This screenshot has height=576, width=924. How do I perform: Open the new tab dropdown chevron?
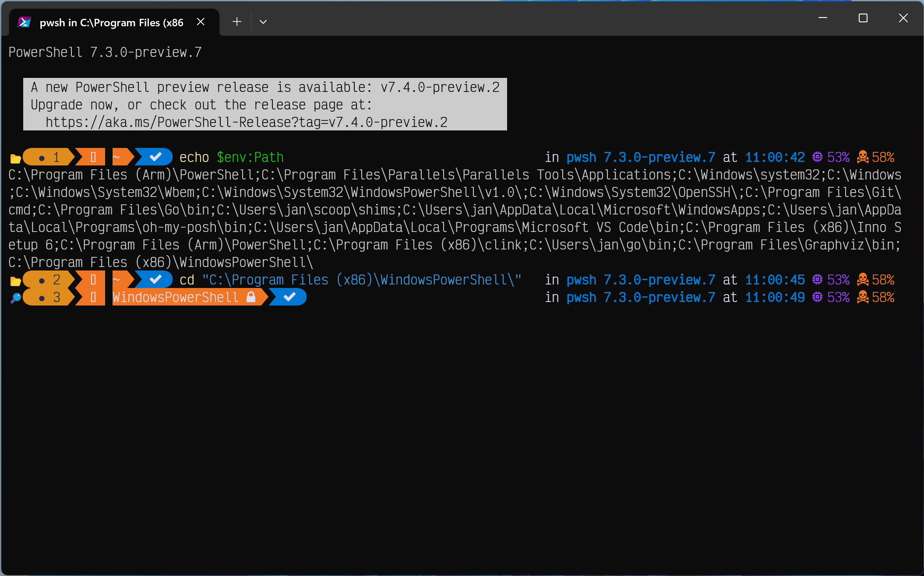pos(263,21)
